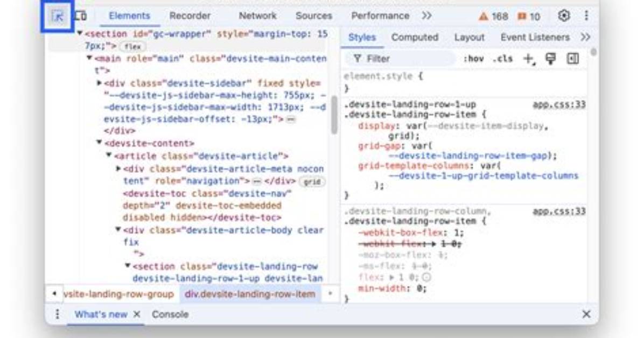This screenshot has height=338, width=644.
Task: Follow the --devsite-landing-row-item-gap variable link
Action: point(468,156)
